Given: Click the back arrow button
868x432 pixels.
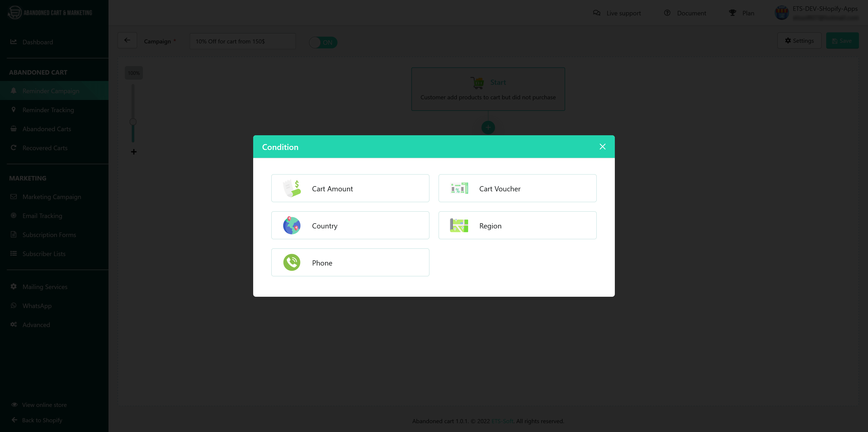Looking at the screenshot, I should [x=127, y=40].
